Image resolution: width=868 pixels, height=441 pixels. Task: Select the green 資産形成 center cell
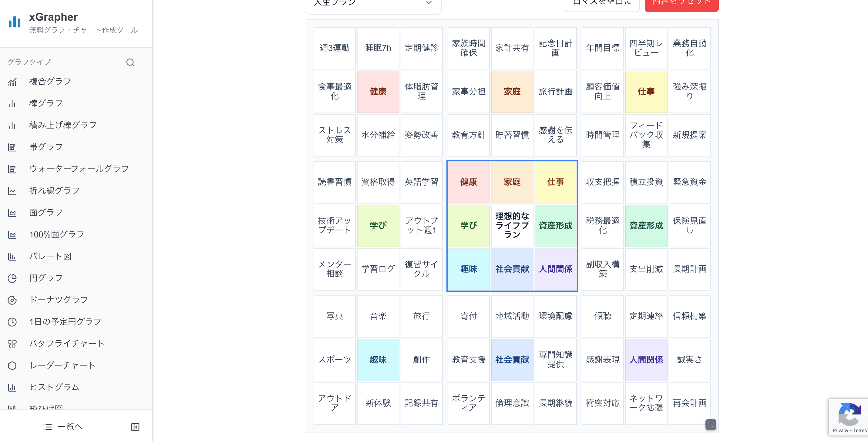point(555,226)
